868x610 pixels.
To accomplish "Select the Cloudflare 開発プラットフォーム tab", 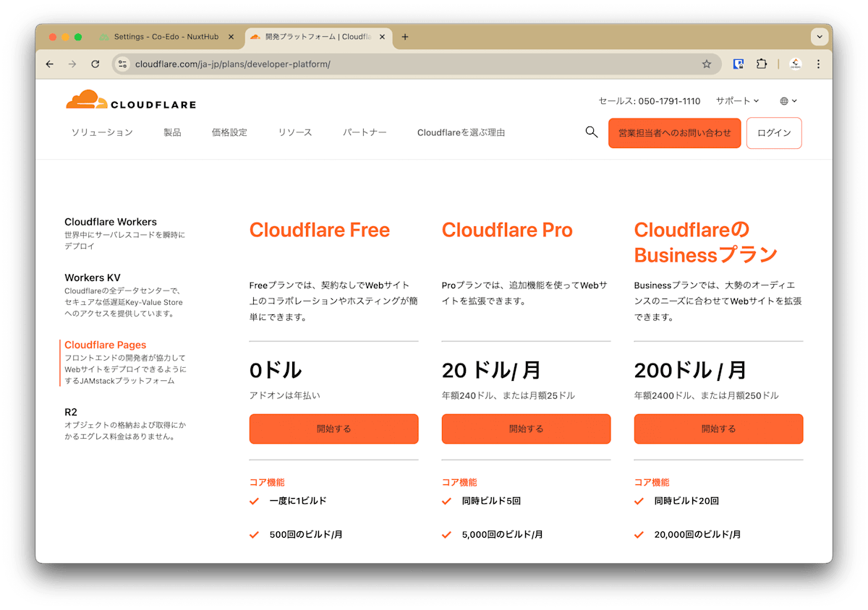I will pos(319,37).
